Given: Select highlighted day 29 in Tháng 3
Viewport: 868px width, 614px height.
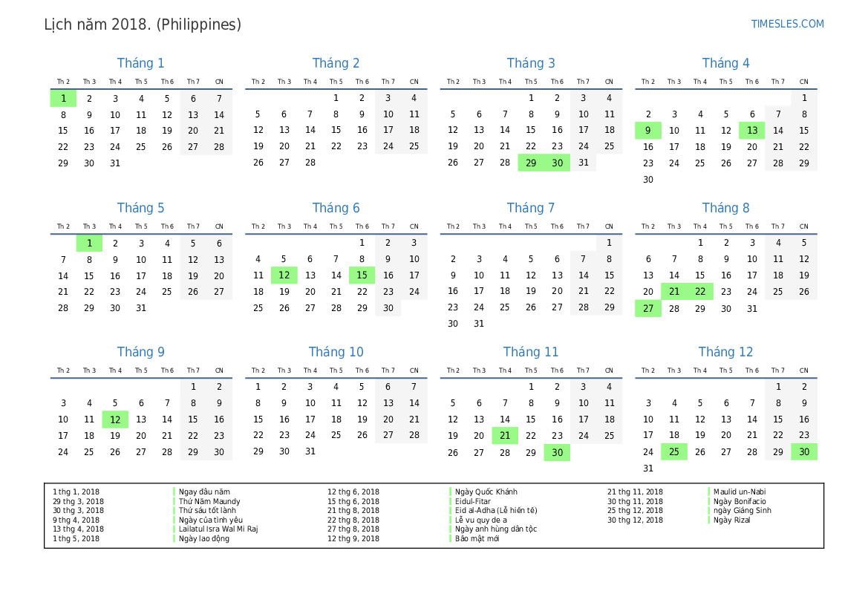Looking at the screenshot, I should (531, 163).
